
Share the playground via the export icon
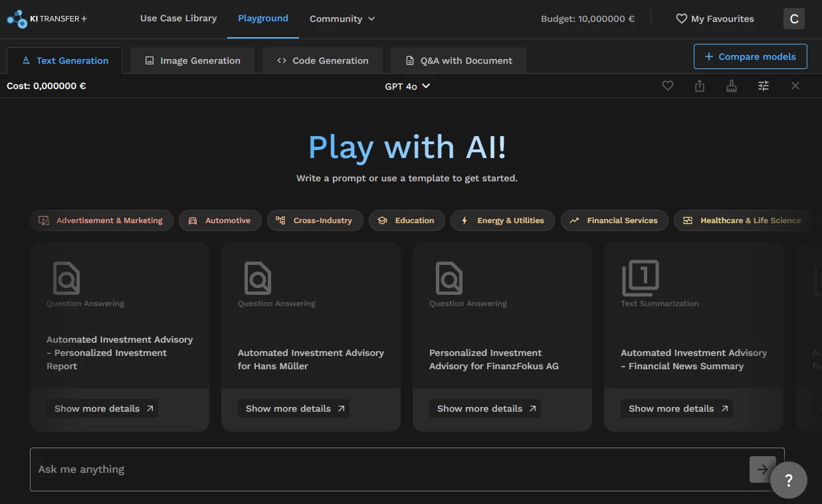699,86
